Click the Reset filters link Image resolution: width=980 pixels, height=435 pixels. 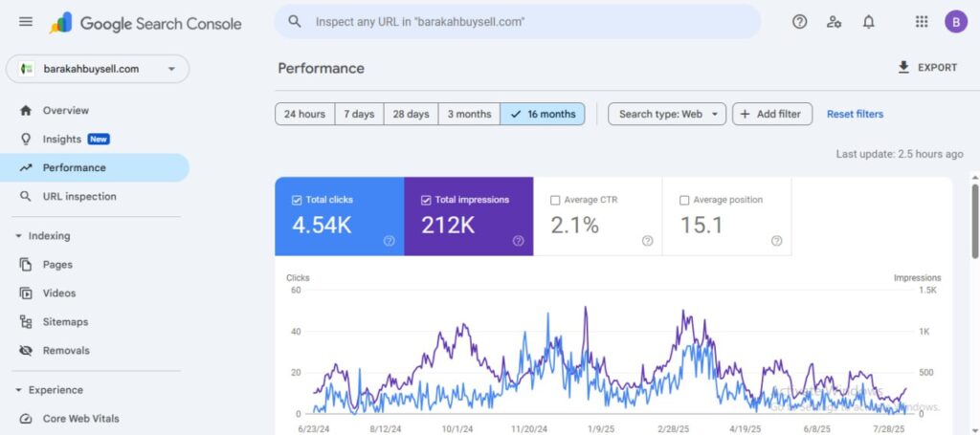[855, 114]
